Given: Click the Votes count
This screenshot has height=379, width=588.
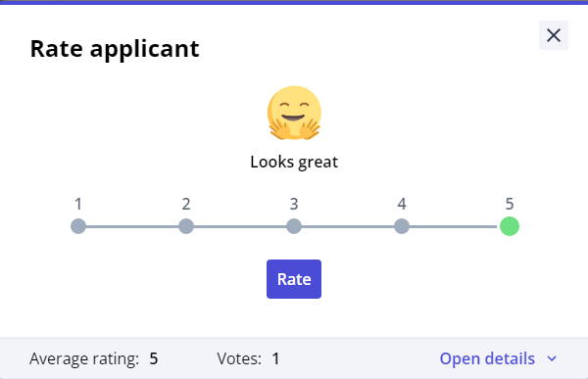Looking at the screenshot, I should tap(275, 358).
